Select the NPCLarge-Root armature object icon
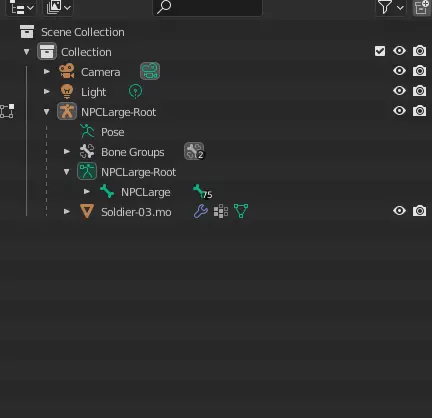Image resolution: width=432 pixels, height=418 pixels. [67, 111]
